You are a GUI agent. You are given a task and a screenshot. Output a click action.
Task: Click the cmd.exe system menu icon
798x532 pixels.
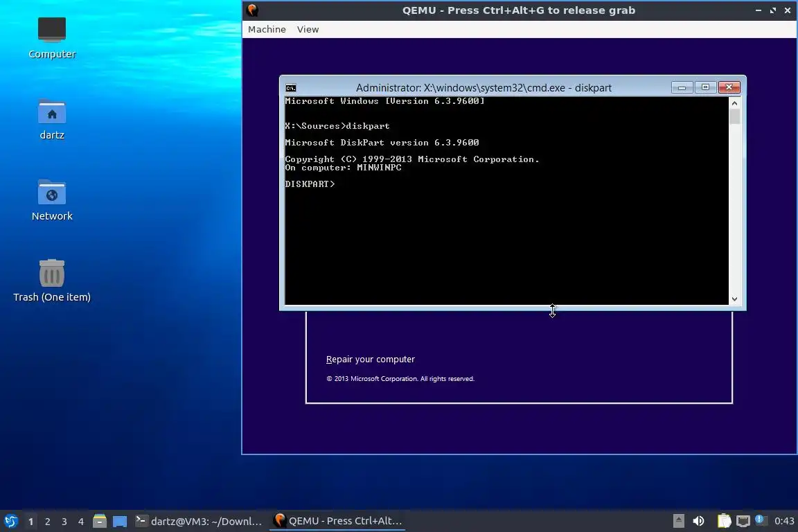point(291,87)
